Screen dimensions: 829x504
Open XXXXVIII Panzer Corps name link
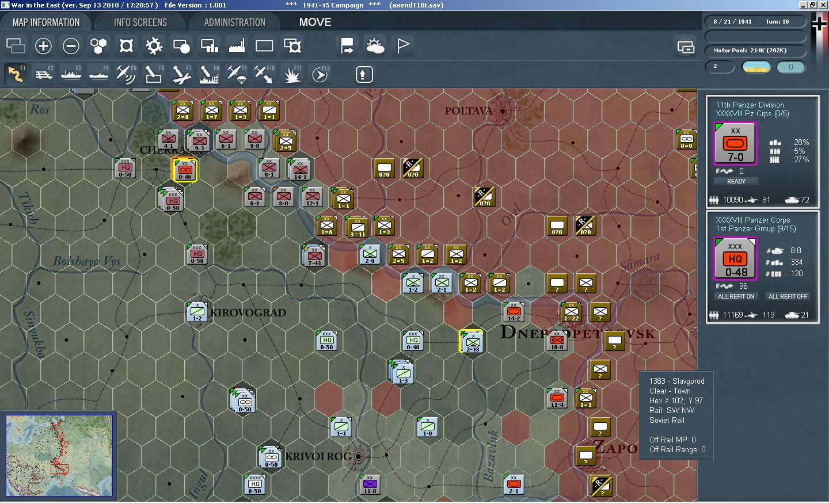click(753, 220)
